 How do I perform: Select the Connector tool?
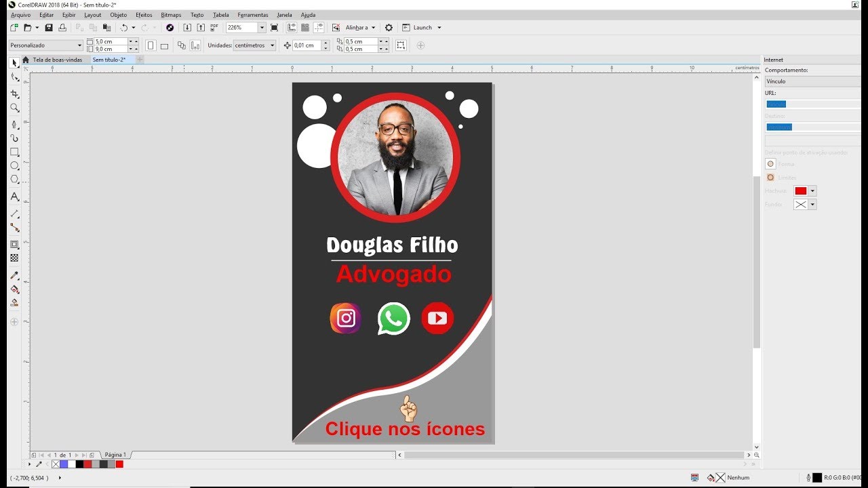click(14, 227)
